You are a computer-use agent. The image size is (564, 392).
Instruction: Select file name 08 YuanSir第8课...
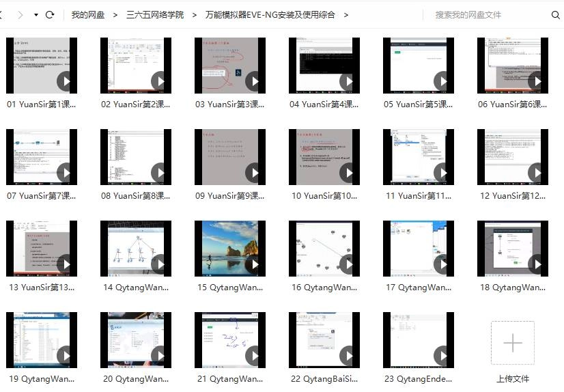click(136, 195)
